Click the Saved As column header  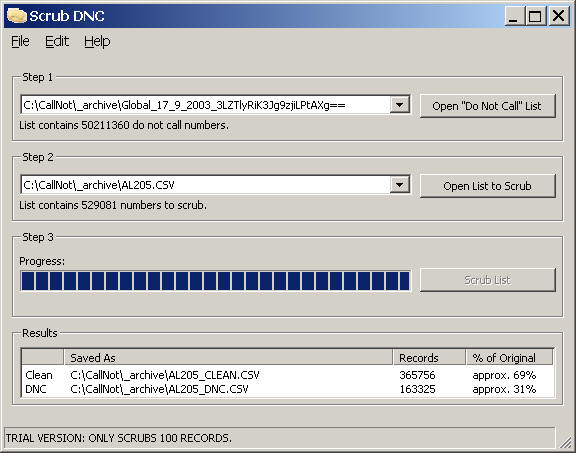coord(228,357)
